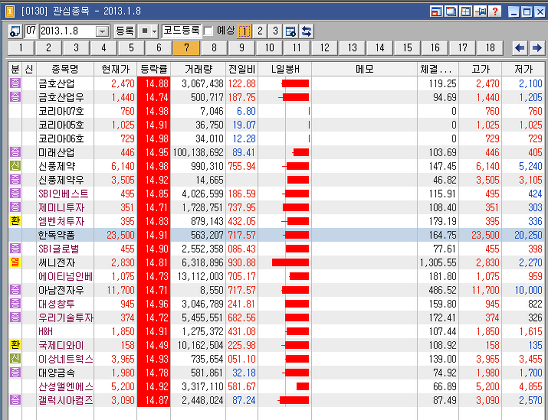
Task: Go to next group with right arrow
Action: [537, 48]
